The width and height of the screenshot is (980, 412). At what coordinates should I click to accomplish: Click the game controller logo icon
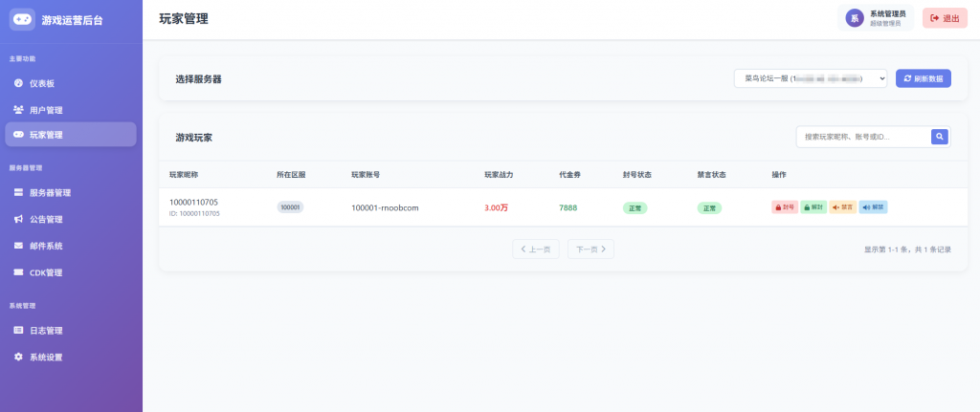[x=22, y=18]
